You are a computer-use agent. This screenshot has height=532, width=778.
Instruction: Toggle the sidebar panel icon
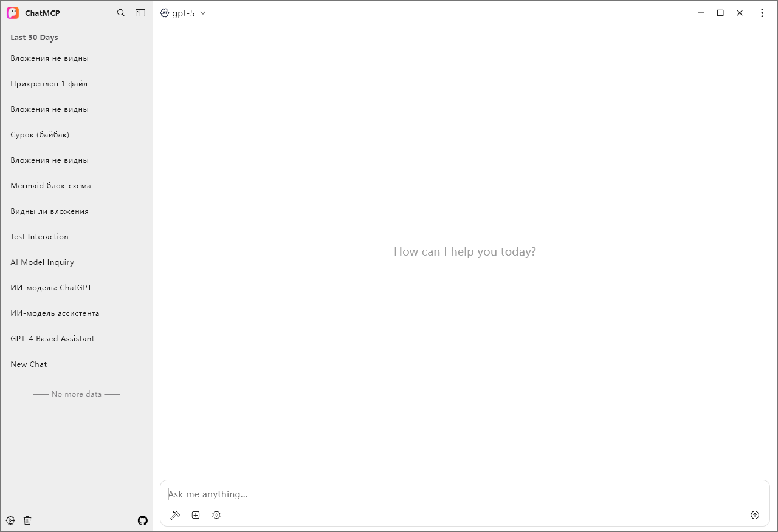140,13
